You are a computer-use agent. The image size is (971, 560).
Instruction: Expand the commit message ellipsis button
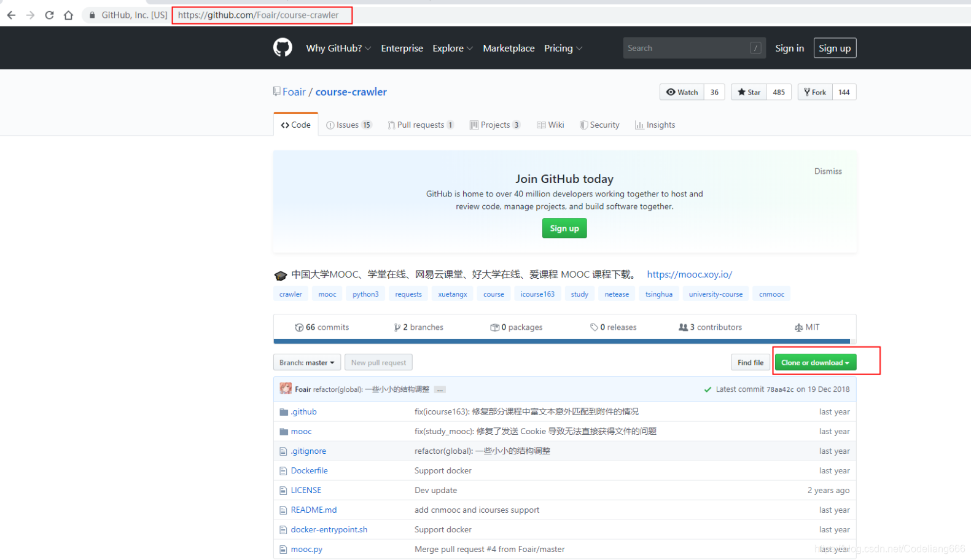(440, 389)
